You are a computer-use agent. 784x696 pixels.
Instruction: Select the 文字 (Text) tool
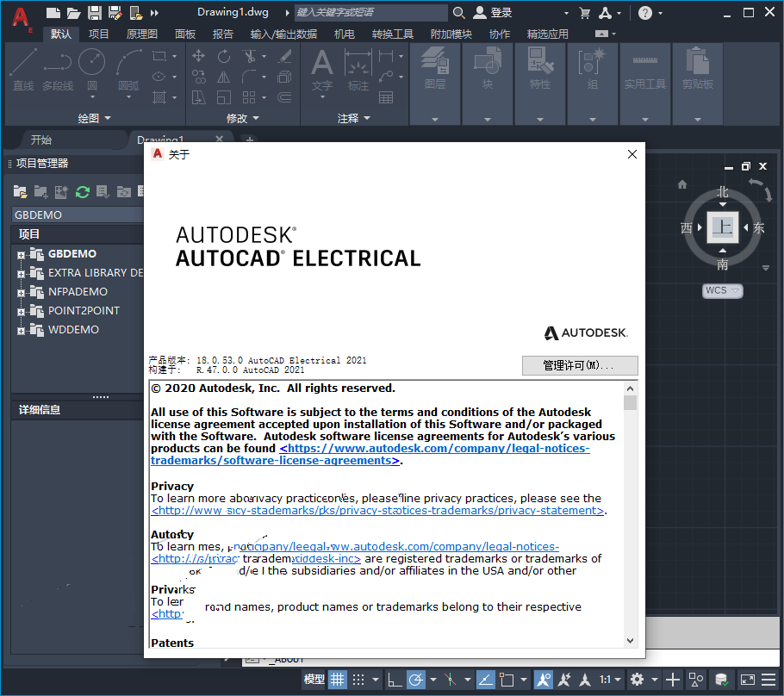click(322, 71)
